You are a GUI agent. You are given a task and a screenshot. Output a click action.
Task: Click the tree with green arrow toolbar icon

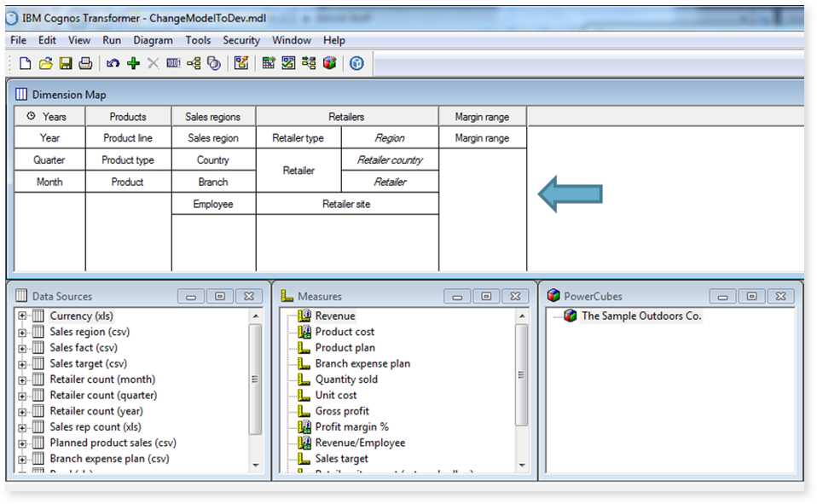[309, 64]
